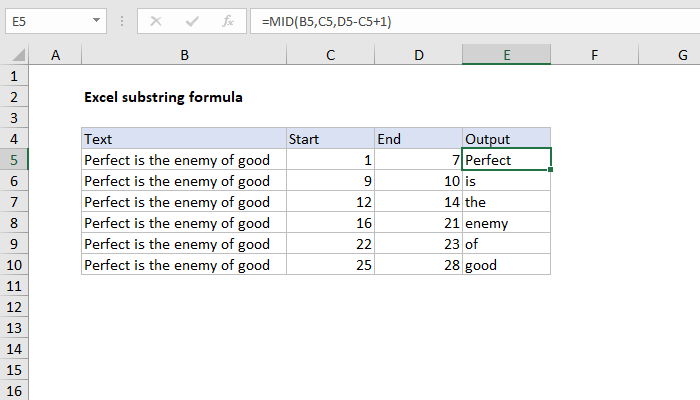Screen dimensions: 700x400
Task: Select the 'good' output cell
Action: tap(506, 265)
